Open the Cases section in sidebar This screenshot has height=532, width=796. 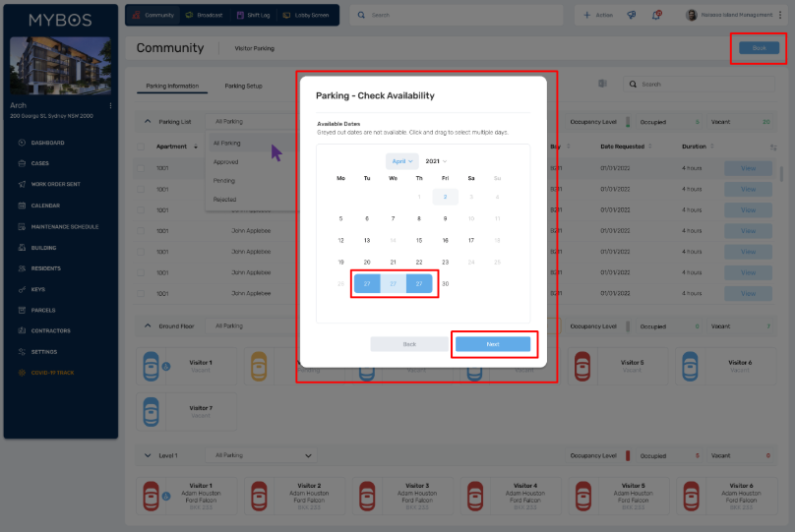[39, 163]
